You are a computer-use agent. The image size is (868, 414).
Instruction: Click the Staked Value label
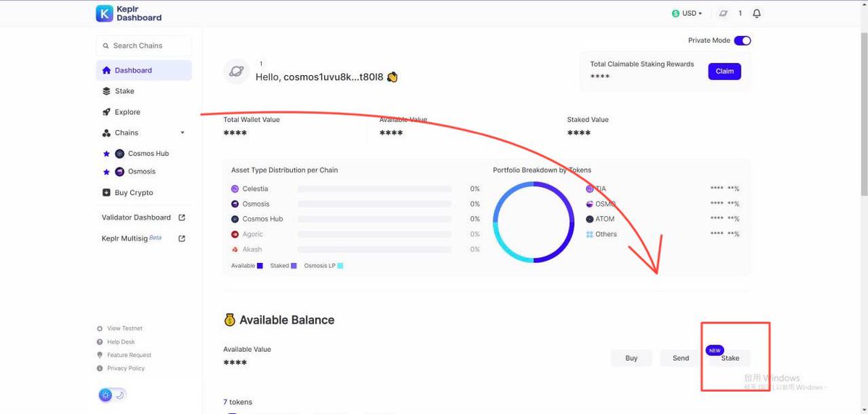click(588, 120)
